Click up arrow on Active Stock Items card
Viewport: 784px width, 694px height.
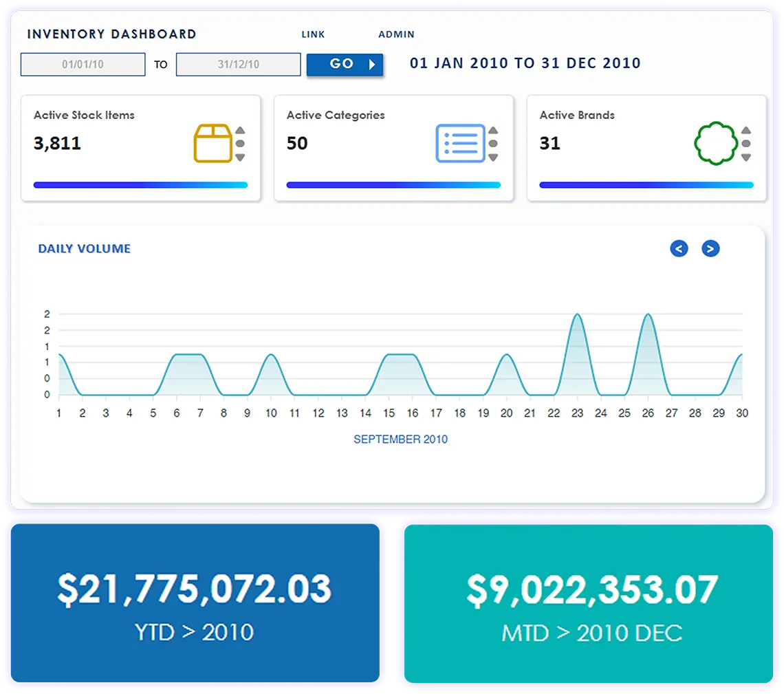click(240, 131)
